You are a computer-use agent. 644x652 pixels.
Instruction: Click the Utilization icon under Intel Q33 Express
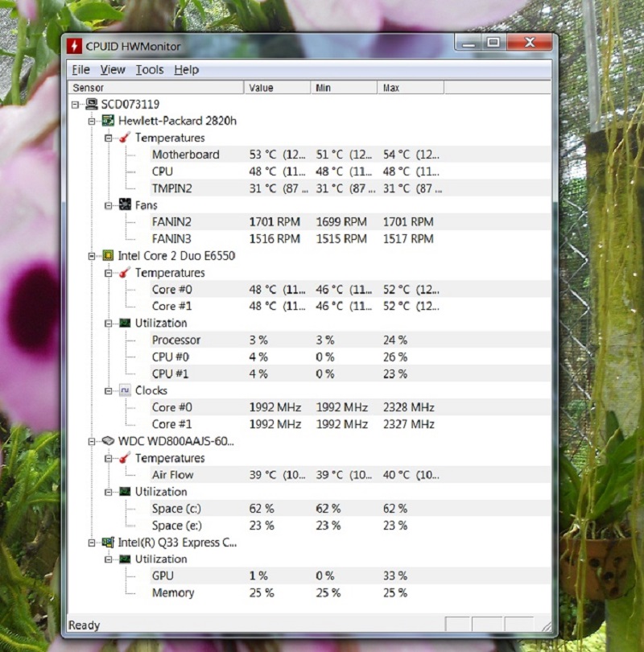(125, 559)
